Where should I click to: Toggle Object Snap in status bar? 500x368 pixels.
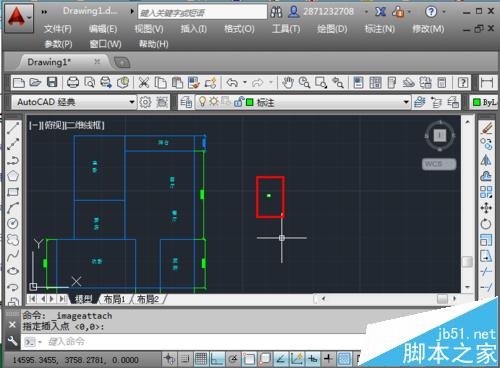point(249,359)
